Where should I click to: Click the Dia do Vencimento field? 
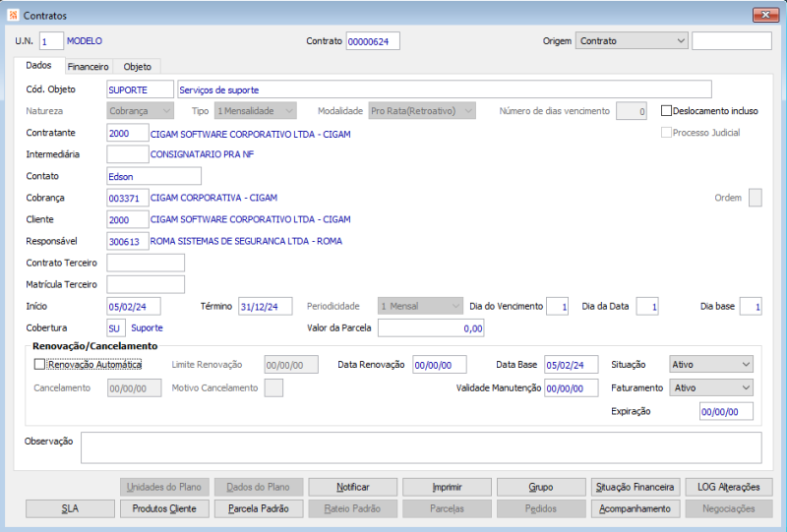coord(558,306)
